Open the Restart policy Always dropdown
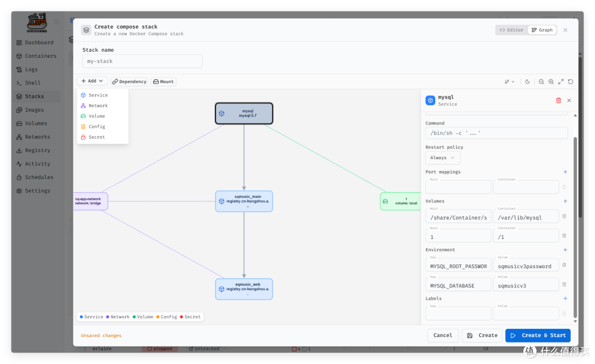595x364 pixels. click(442, 157)
